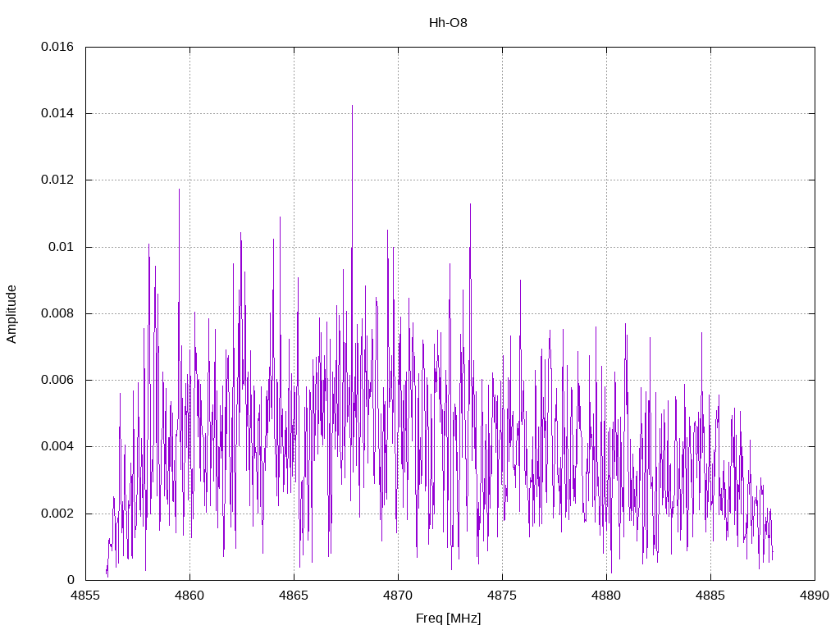Click the 0.004 y-axis tick label
840x630 pixels.
click(x=57, y=447)
